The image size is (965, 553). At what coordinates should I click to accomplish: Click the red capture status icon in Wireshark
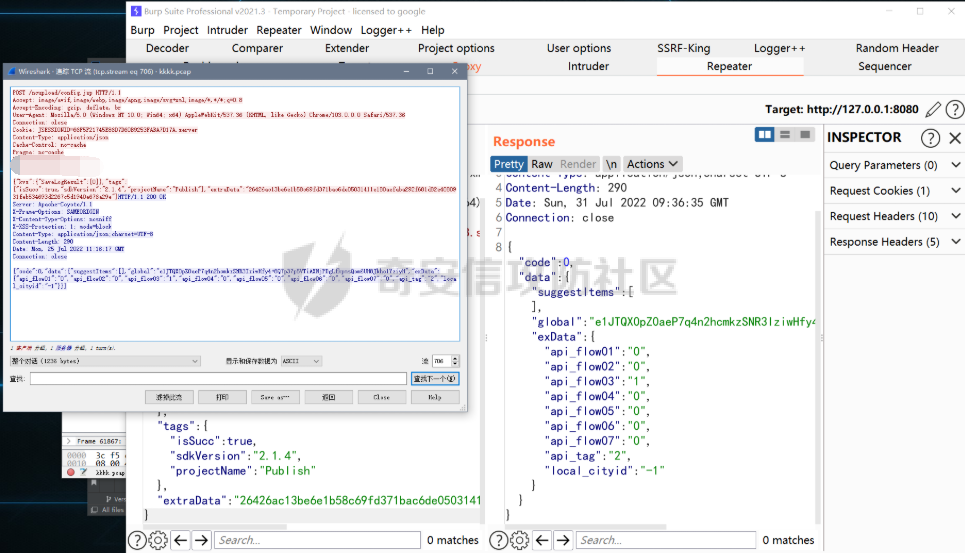click(71, 472)
